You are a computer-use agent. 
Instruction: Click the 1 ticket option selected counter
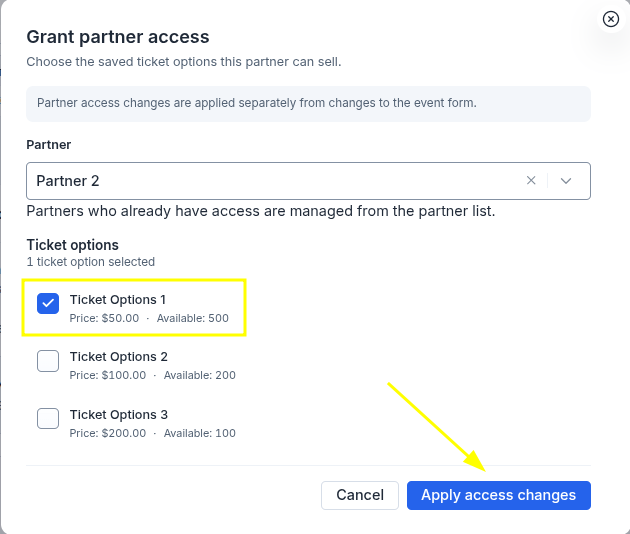coord(91,262)
